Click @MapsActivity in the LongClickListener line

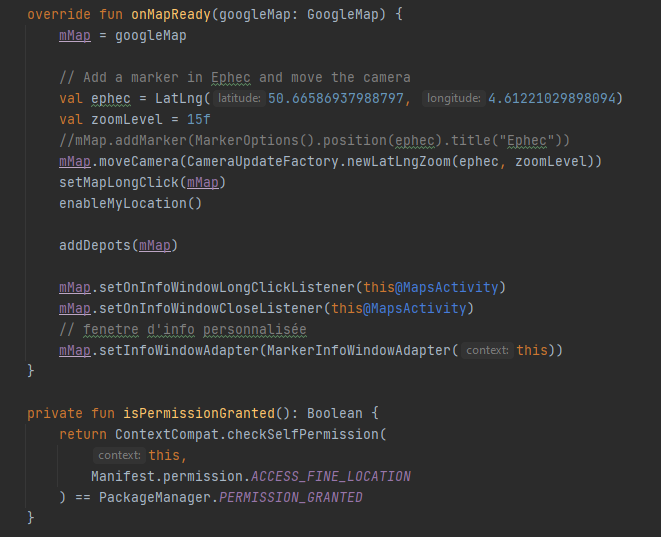tap(446, 288)
